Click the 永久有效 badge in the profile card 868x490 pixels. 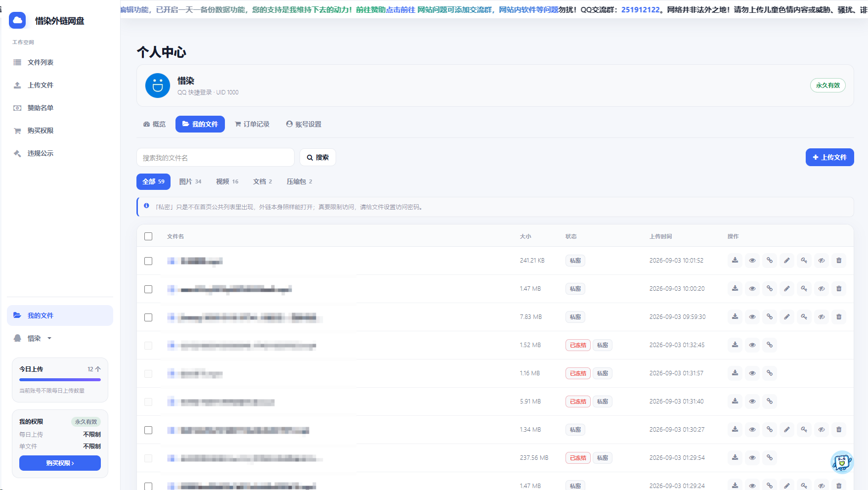click(x=828, y=86)
